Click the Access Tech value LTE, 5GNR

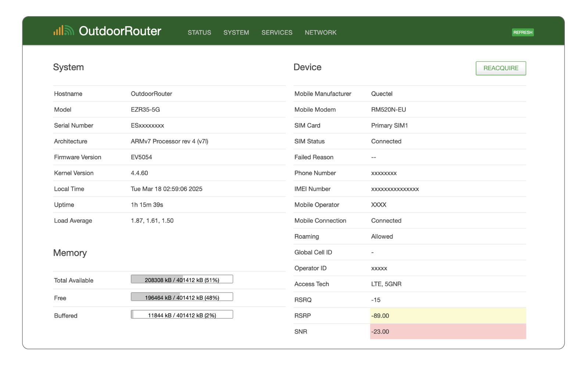[386, 284]
